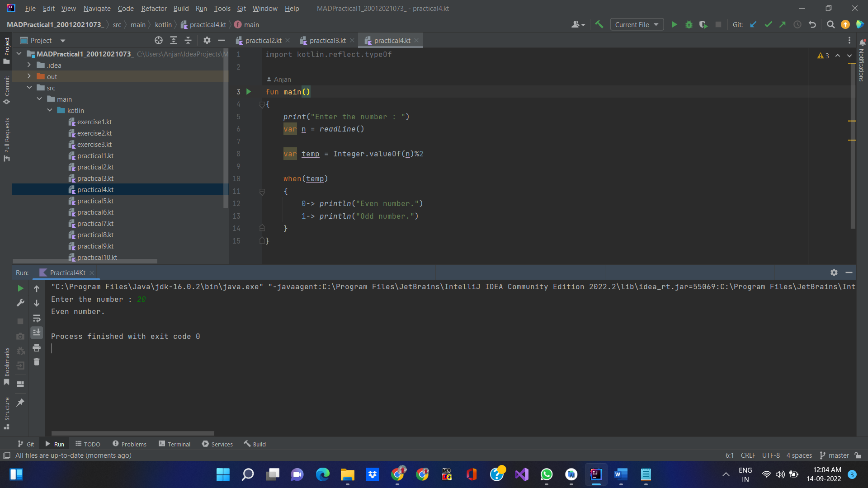Open Project panel settings gear
868x488 pixels.
click(x=207, y=40)
